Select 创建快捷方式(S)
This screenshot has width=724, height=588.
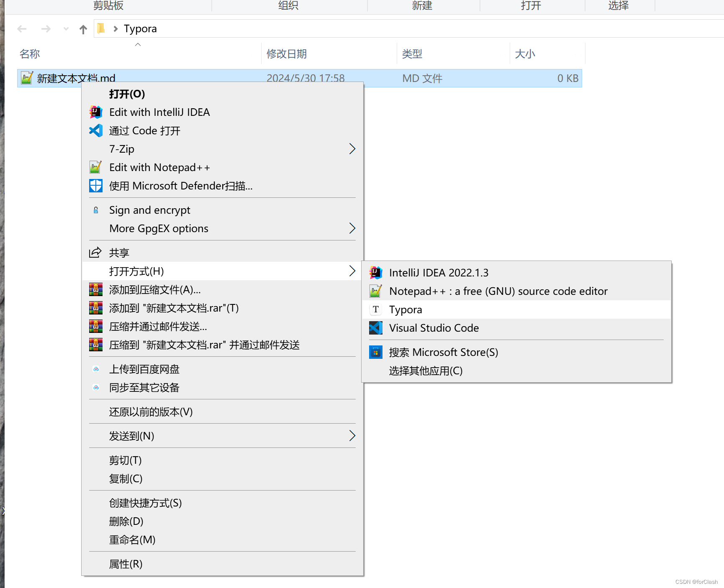pos(223,503)
